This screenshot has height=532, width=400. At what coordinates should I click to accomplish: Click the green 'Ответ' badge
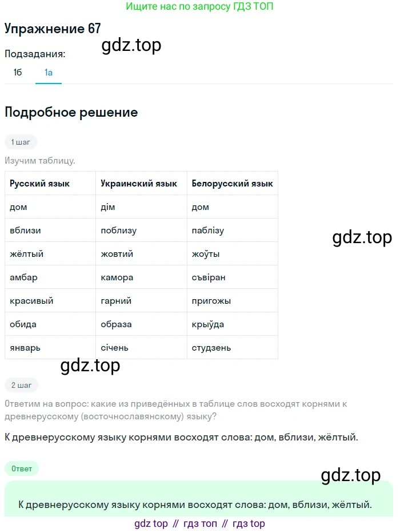[22, 469]
